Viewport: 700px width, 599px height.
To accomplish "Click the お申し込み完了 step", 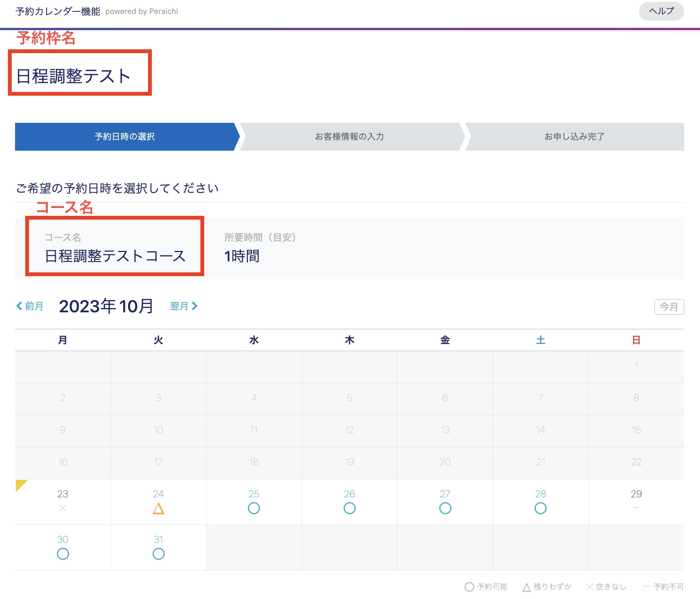I will click(x=574, y=136).
